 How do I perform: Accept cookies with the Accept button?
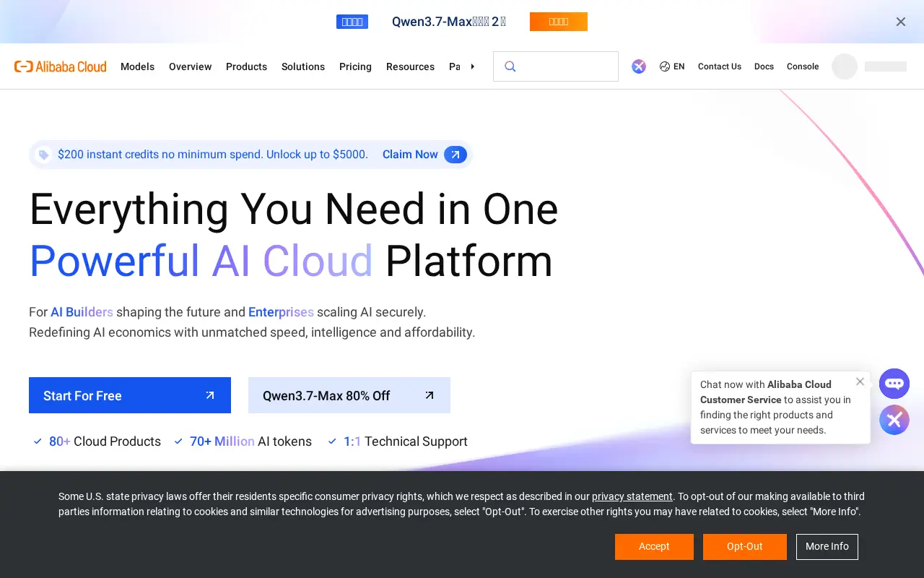pos(654,547)
